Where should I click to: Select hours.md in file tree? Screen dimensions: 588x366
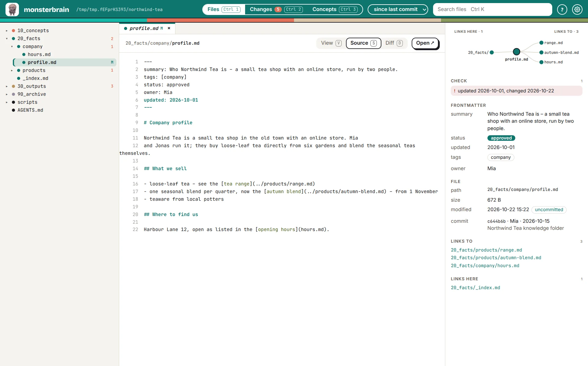[x=39, y=54]
